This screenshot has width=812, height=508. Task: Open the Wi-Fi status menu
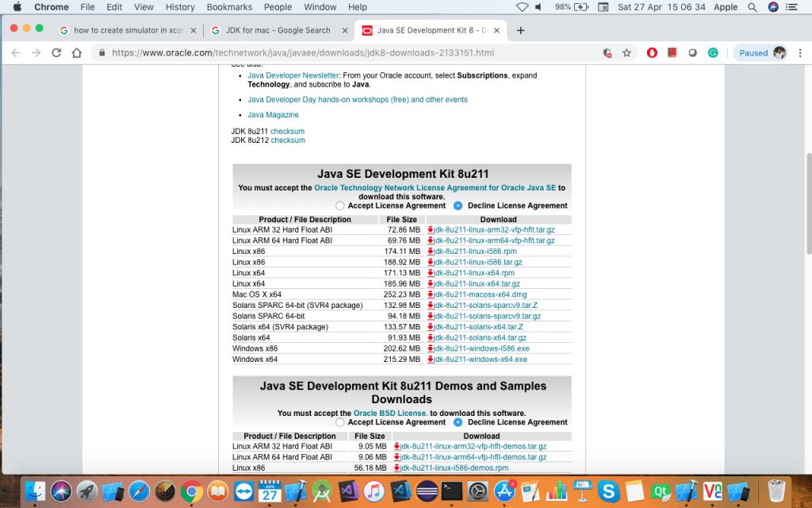[522, 7]
